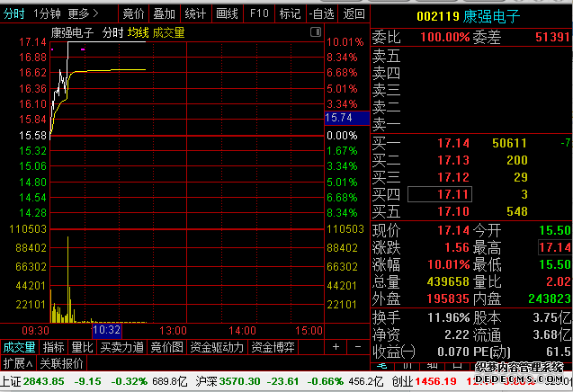Click 卖一 row label
The width and height of the screenshot is (573, 392).
[x=386, y=124]
